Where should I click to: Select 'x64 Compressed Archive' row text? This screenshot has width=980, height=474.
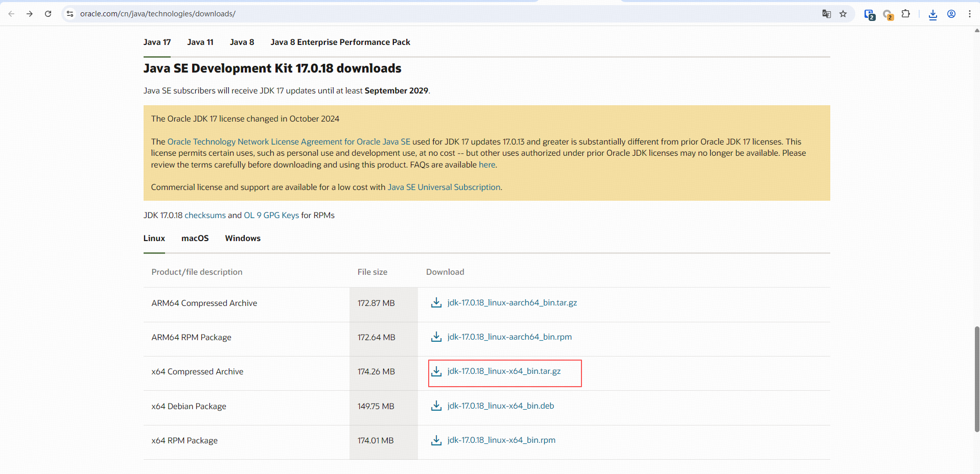[x=197, y=372]
